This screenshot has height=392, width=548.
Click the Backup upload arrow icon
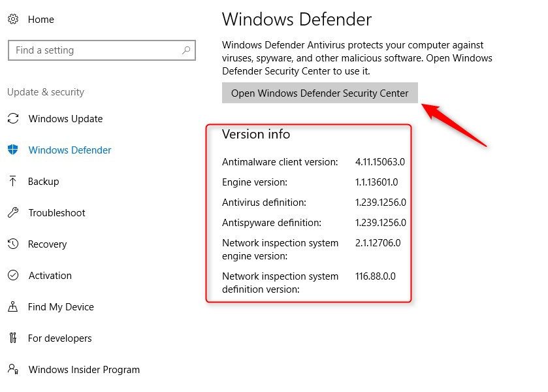12,182
